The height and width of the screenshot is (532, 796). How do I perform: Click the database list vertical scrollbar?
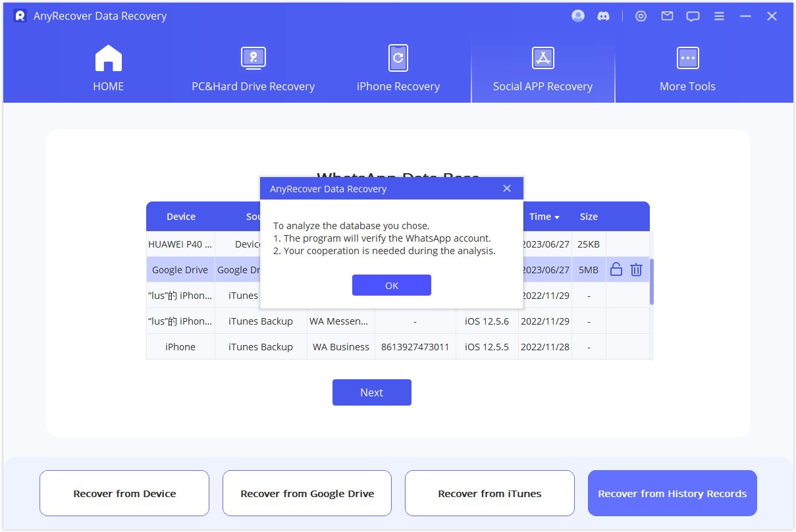coord(652,281)
